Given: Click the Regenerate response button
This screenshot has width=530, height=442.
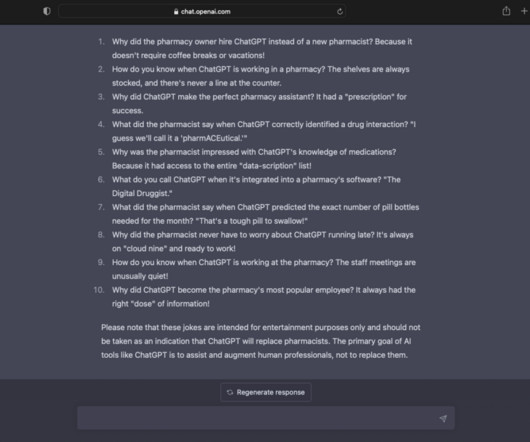Looking at the screenshot, I should pos(266,392).
